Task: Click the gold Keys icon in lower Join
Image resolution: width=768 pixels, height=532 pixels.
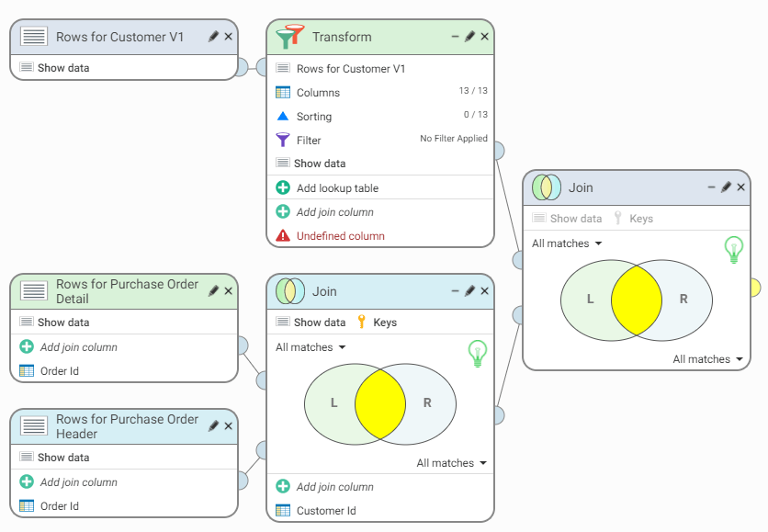Action: [361, 323]
